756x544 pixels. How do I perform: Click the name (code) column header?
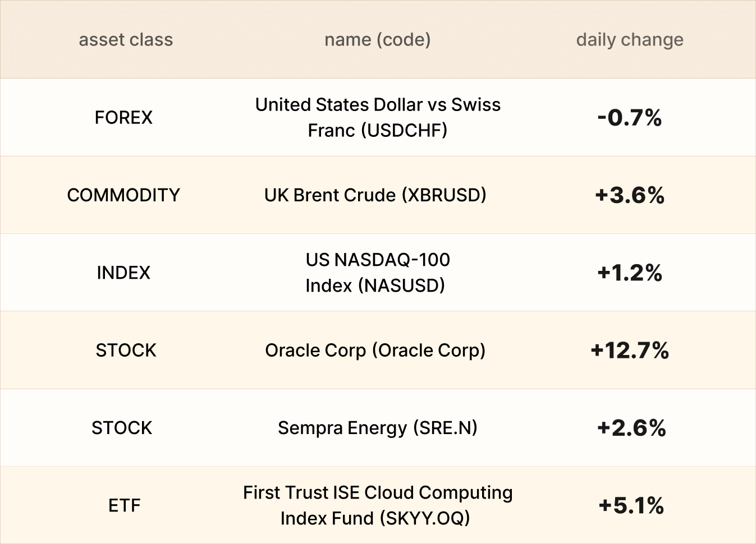(377, 40)
